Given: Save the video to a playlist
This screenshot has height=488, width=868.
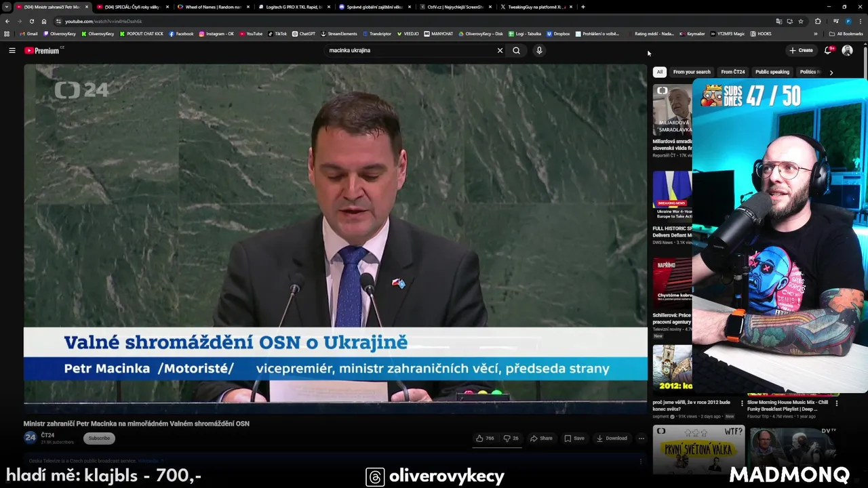Looking at the screenshot, I should pyautogui.click(x=574, y=439).
